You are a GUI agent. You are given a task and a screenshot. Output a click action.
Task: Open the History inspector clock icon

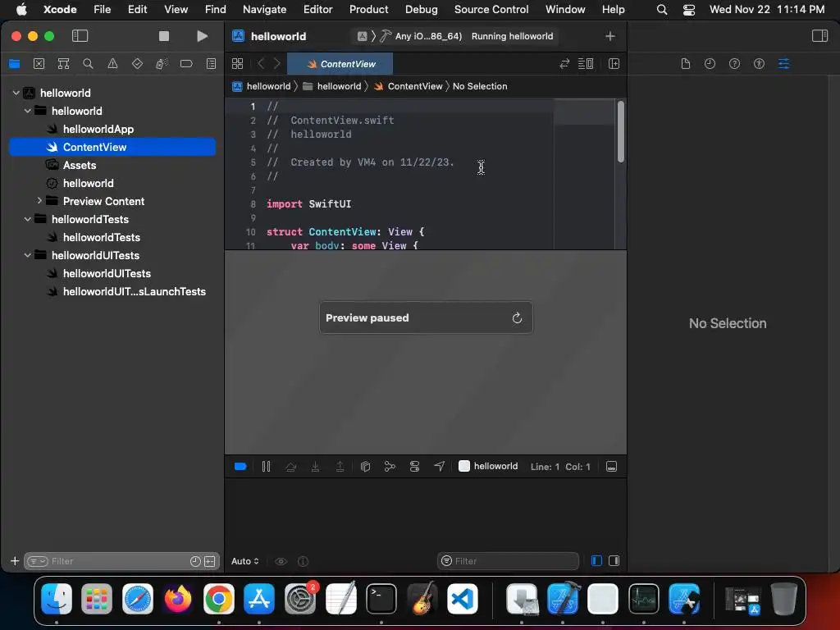(x=710, y=64)
